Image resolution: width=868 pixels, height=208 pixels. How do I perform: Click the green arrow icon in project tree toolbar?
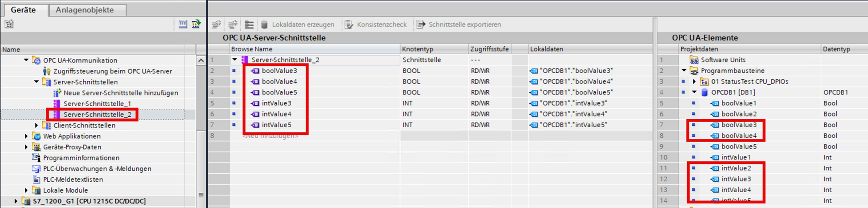click(196, 24)
